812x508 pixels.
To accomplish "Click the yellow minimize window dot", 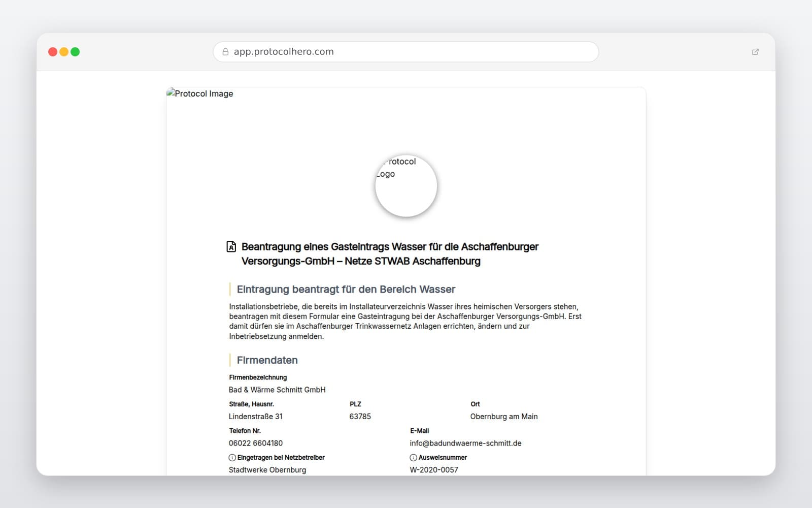I will click(x=64, y=52).
